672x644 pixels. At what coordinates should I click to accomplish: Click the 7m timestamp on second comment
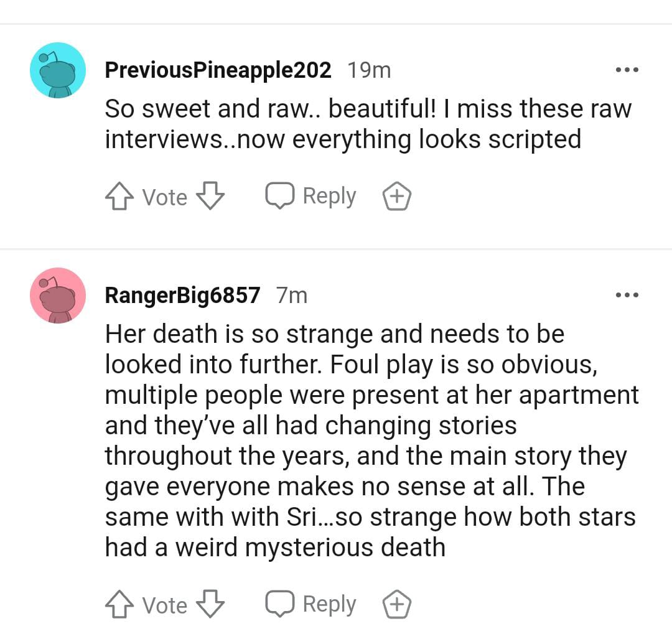coord(292,295)
